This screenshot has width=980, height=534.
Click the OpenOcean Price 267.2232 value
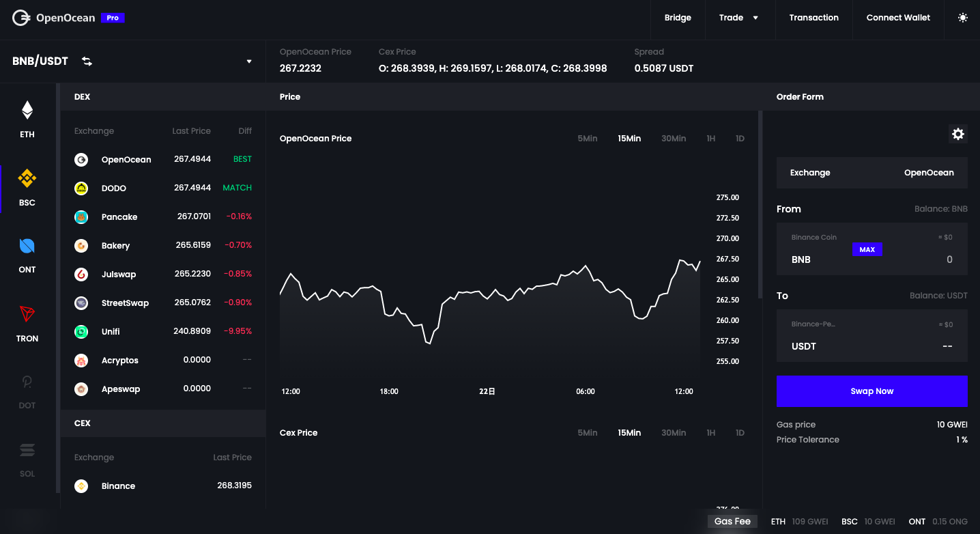pos(300,68)
